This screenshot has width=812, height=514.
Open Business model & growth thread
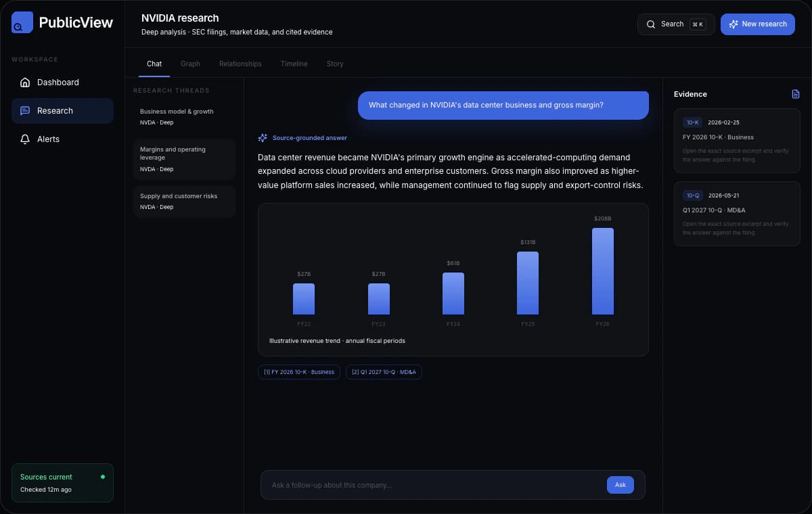coord(184,117)
